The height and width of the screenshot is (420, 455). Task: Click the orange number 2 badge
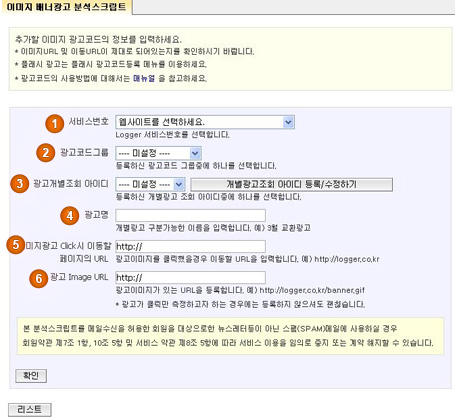point(46,153)
